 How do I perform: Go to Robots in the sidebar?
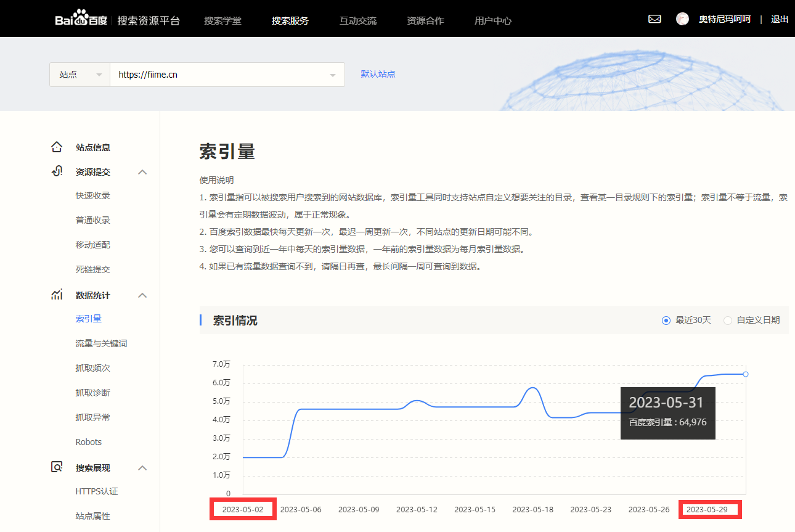[89, 442]
